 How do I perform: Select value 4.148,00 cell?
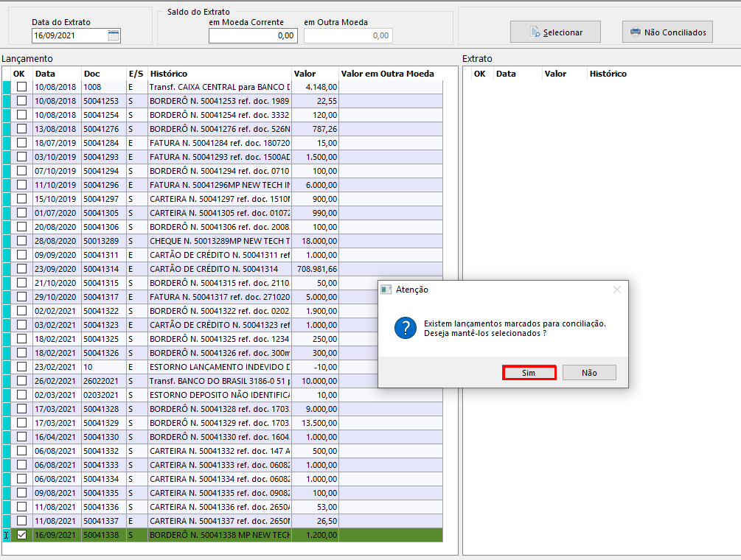(316, 87)
